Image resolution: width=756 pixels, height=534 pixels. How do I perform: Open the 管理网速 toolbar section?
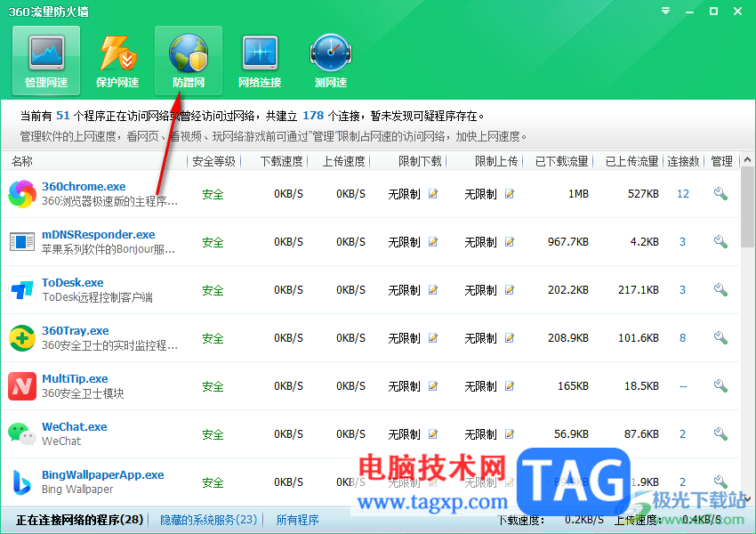coord(46,61)
